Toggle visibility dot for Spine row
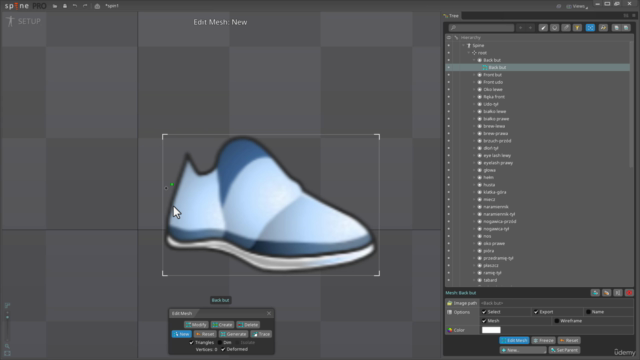Screen dimensions: 640x360 (449, 45)
